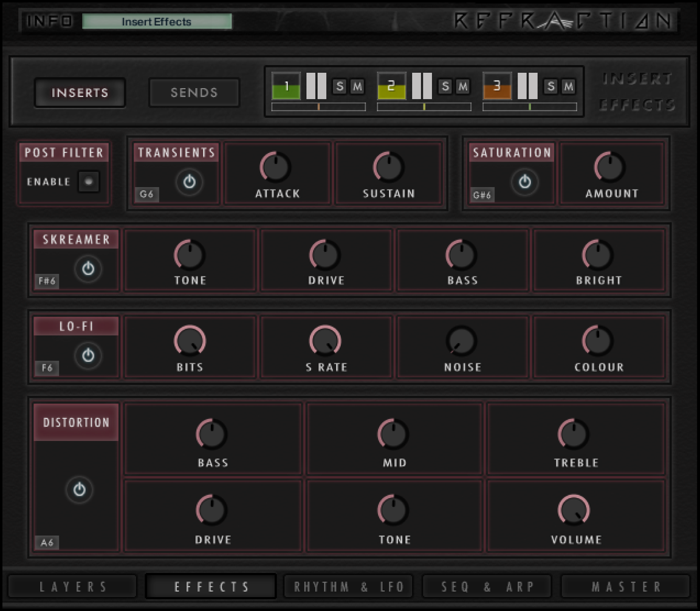
Task: Click the Skreamer Drive knob
Action: pos(325,255)
